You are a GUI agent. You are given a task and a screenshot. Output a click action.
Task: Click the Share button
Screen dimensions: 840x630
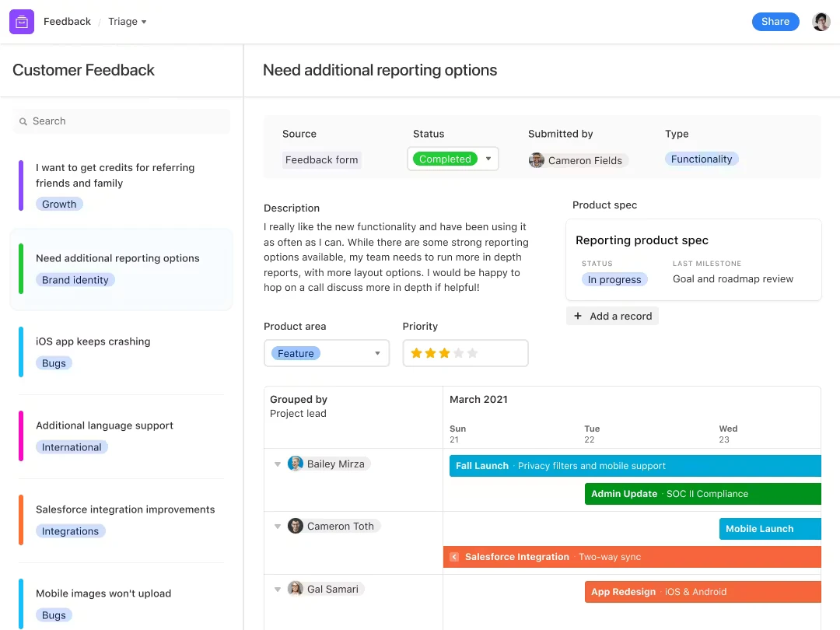[x=775, y=21]
